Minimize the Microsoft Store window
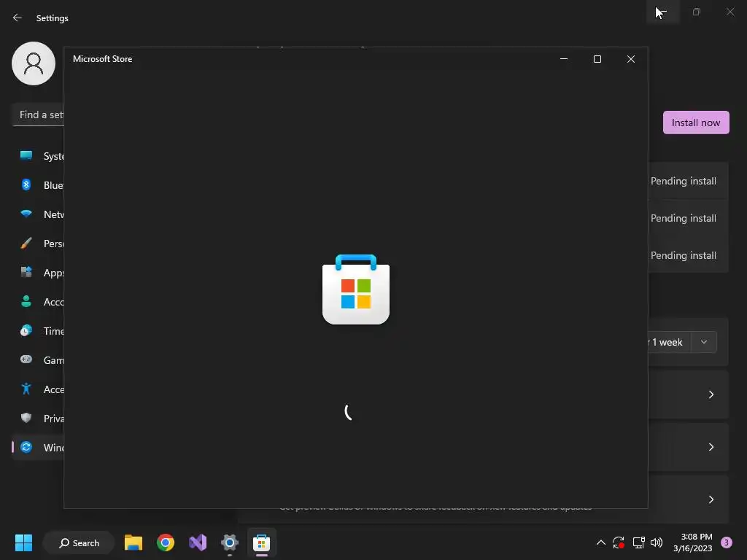Viewport: 747px width, 560px height. (x=564, y=59)
